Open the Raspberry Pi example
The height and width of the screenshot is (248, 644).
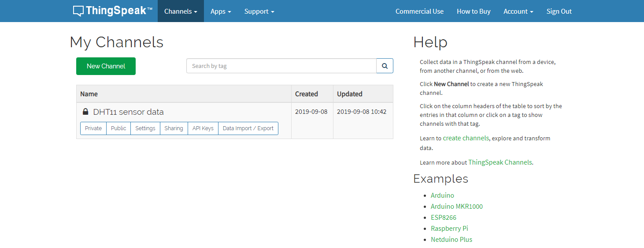449,228
